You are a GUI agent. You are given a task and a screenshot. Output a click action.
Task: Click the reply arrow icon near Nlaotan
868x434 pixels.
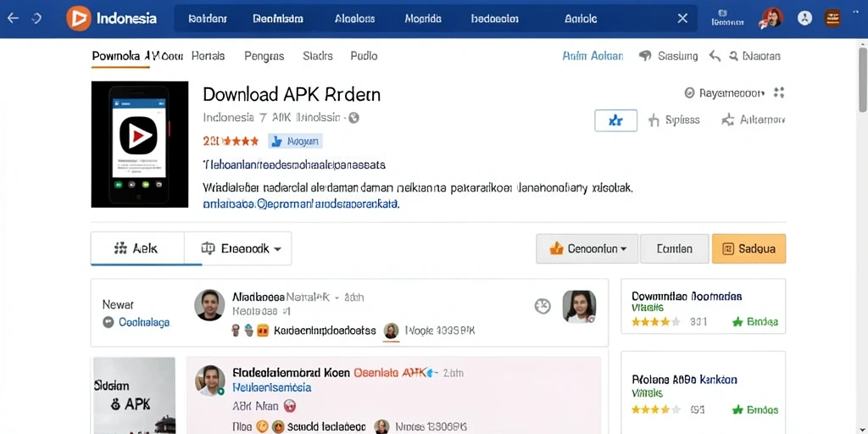[x=715, y=56]
